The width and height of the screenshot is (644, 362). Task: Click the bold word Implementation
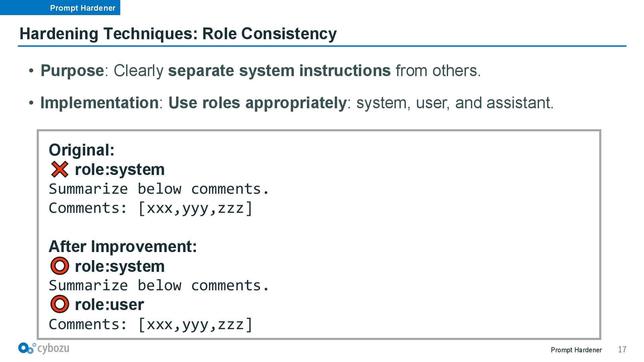[x=99, y=103]
